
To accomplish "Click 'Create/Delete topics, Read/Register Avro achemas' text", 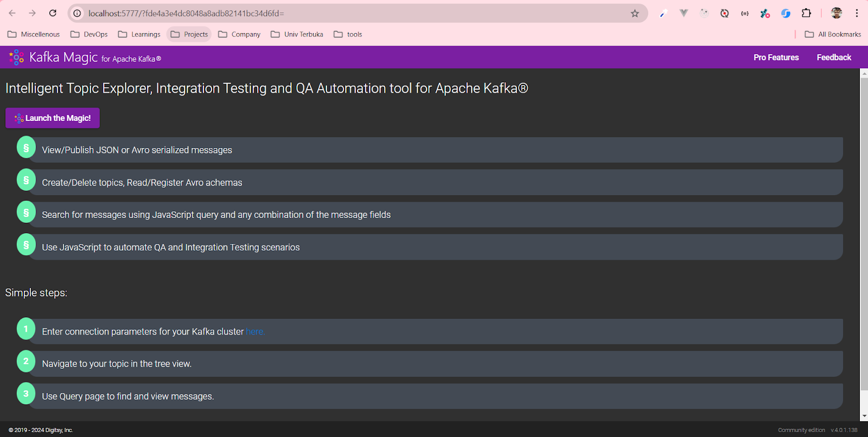I will pyautogui.click(x=142, y=183).
